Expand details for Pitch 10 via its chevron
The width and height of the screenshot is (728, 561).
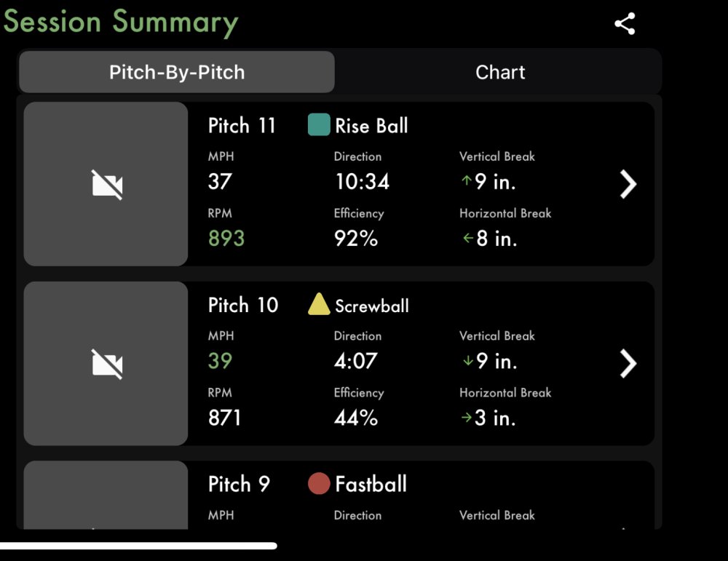628,363
